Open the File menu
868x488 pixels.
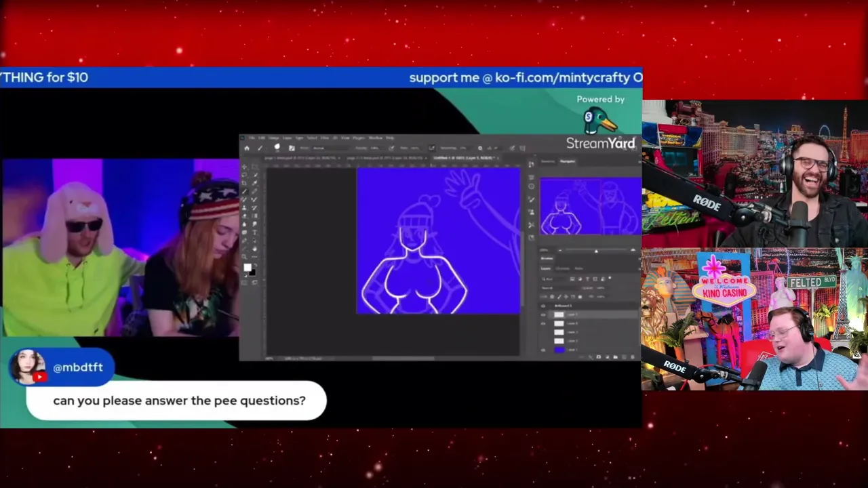tap(252, 138)
